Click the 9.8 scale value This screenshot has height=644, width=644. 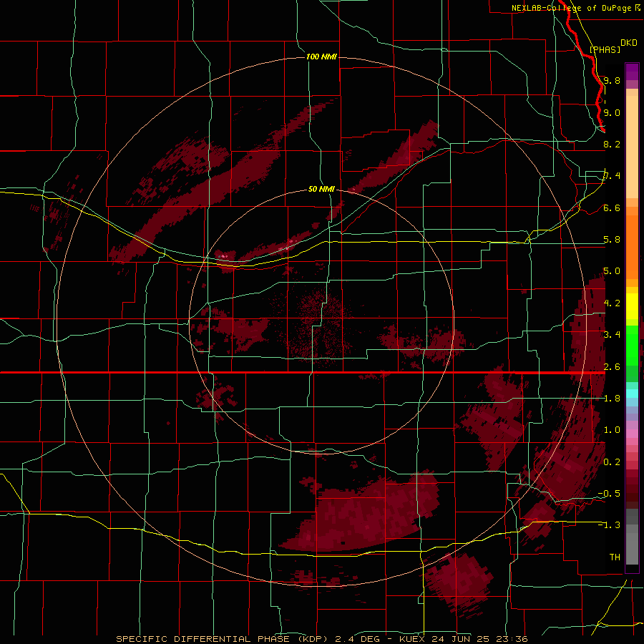pos(612,80)
